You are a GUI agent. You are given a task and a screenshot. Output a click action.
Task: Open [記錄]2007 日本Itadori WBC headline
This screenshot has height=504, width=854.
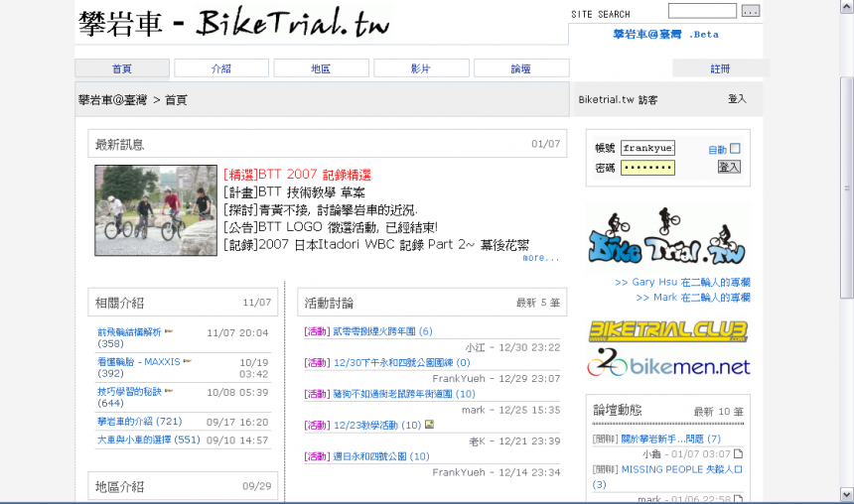point(376,244)
